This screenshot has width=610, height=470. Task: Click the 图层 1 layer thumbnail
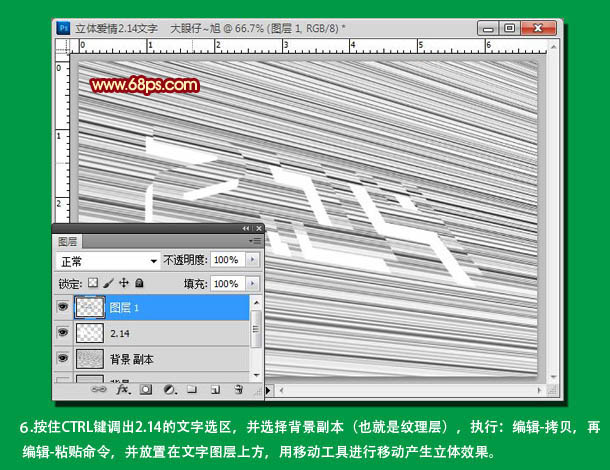89,307
